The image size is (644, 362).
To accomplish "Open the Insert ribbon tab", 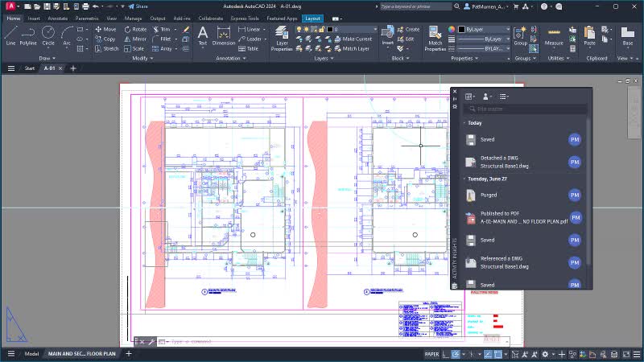I will (34, 19).
